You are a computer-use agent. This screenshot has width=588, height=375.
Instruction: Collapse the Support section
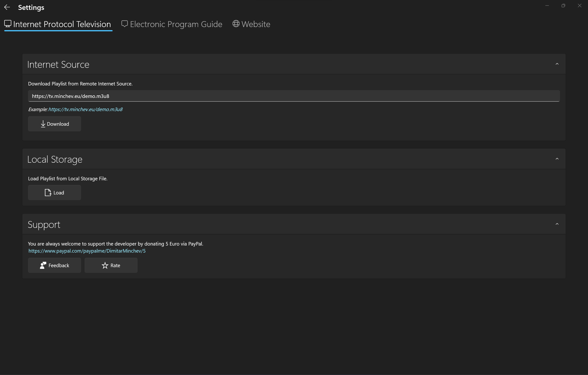(x=557, y=224)
